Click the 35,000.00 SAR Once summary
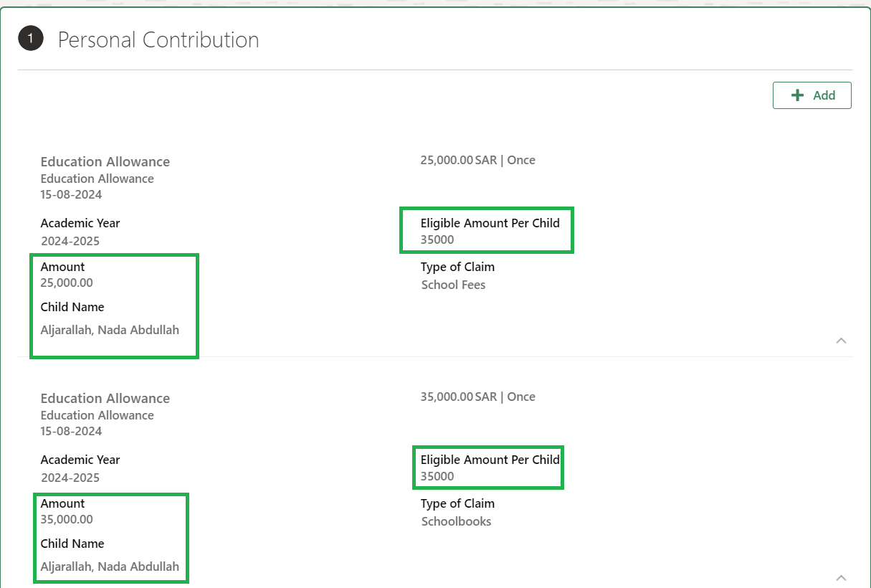This screenshot has height=588, width=871. 478,397
